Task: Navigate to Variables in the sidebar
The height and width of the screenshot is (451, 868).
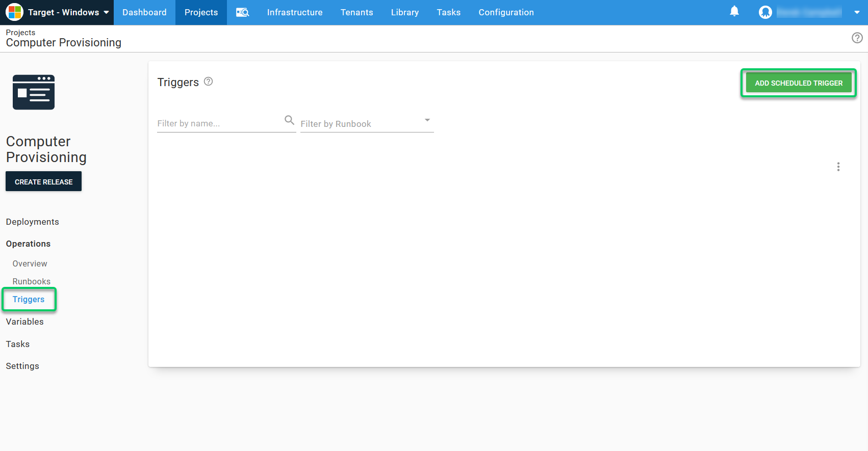Action: click(x=25, y=322)
